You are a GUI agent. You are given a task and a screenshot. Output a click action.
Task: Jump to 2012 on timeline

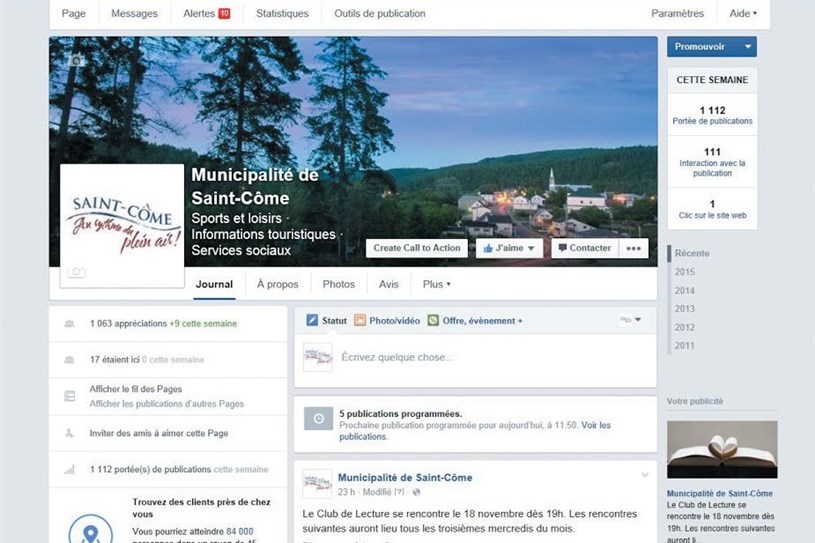click(685, 327)
